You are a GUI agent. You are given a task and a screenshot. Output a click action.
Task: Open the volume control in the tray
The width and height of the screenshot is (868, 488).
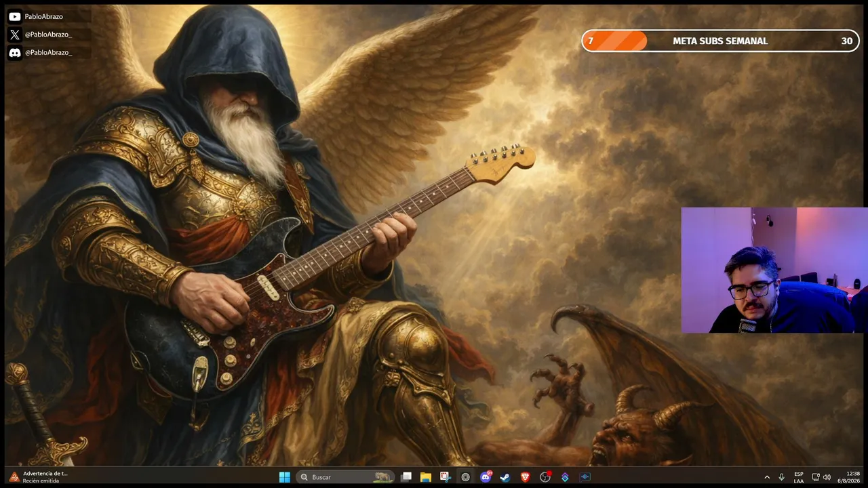click(x=827, y=477)
